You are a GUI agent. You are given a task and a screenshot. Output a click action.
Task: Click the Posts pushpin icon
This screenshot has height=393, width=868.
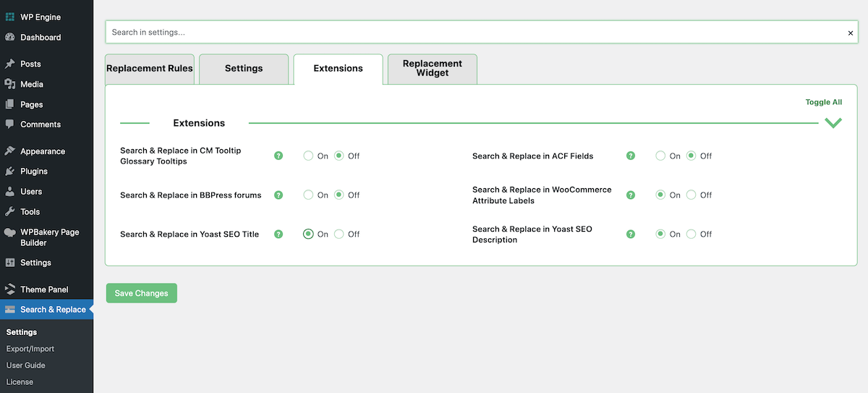[x=10, y=64]
